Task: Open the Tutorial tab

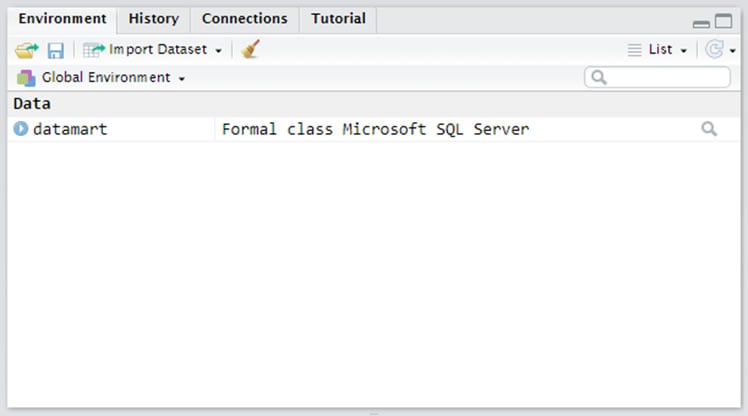Action: [x=338, y=19]
